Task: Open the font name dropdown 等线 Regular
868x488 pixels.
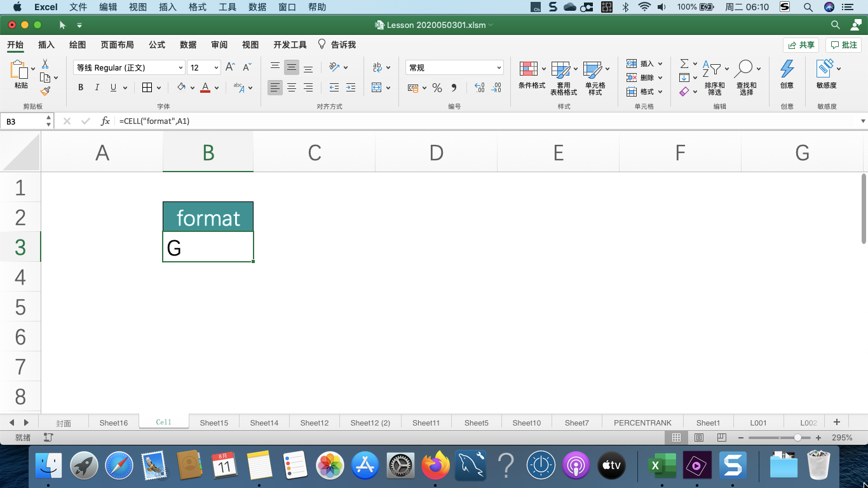Action: pyautogui.click(x=180, y=68)
